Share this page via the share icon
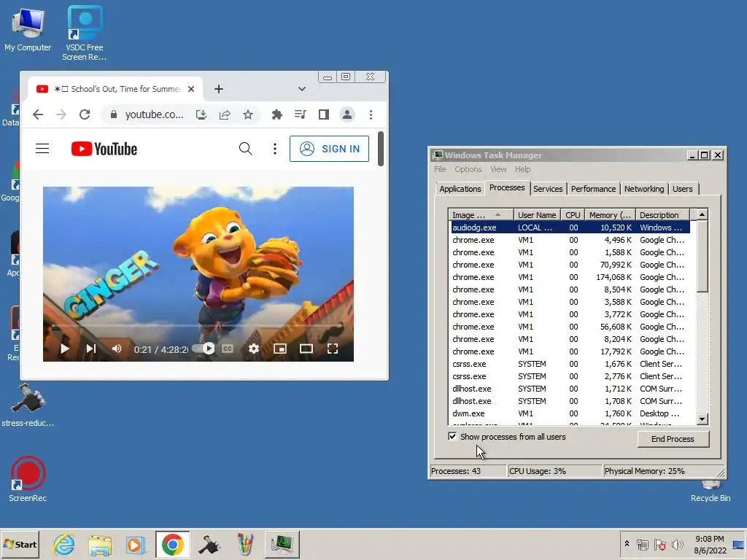Viewport: 747px width, 560px height. click(225, 114)
